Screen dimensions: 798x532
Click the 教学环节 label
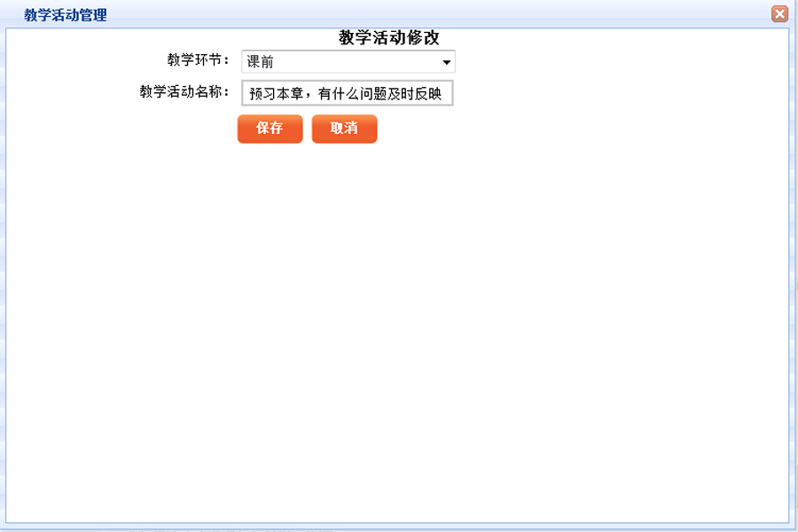pos(198,60)
